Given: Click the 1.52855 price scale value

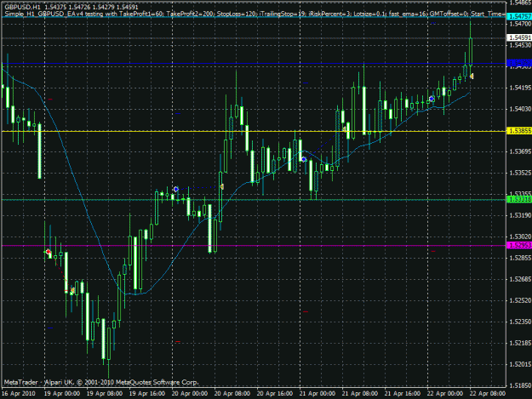Looking at the screenshot, I should pos(520,258).
